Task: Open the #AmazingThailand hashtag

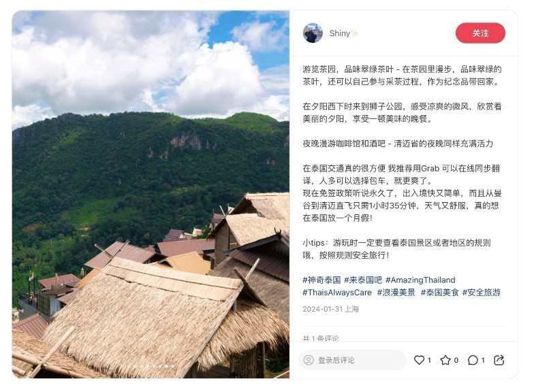Action: [x=420, y=280]
